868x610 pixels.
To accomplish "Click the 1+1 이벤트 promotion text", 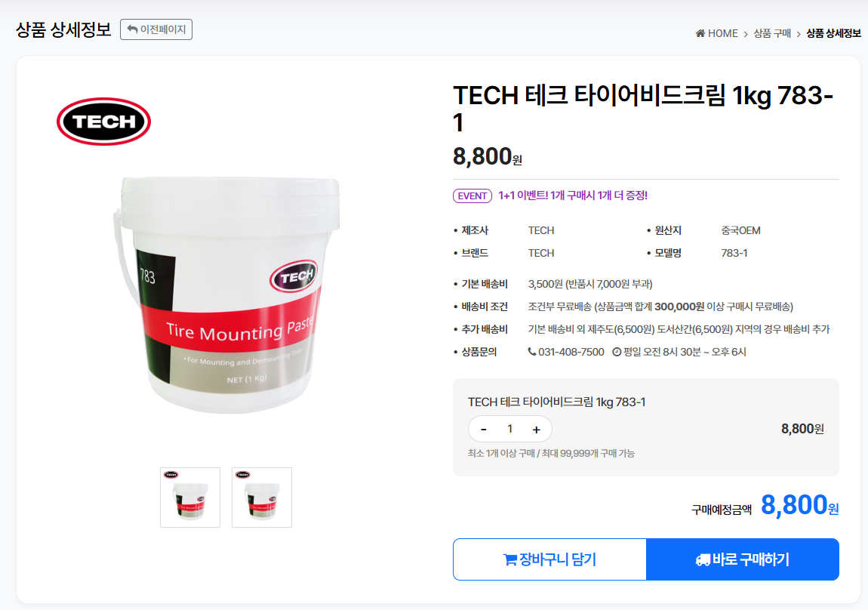I will tap(573, 196).
